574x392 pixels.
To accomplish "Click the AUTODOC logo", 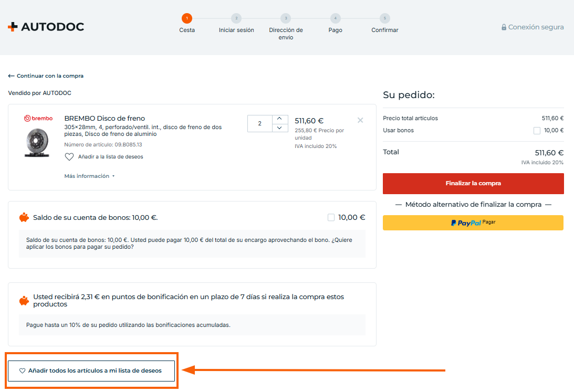I will tap(46, 27).
